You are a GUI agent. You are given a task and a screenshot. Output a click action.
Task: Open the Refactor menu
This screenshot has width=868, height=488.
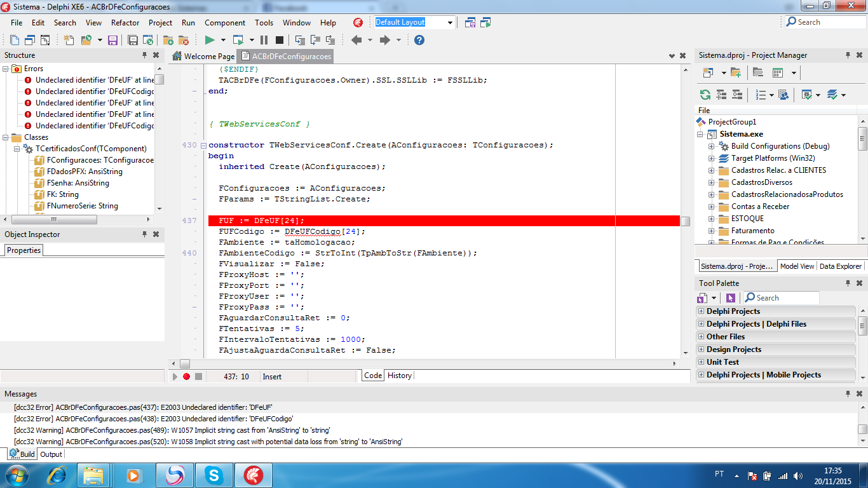tap(125, 22)
